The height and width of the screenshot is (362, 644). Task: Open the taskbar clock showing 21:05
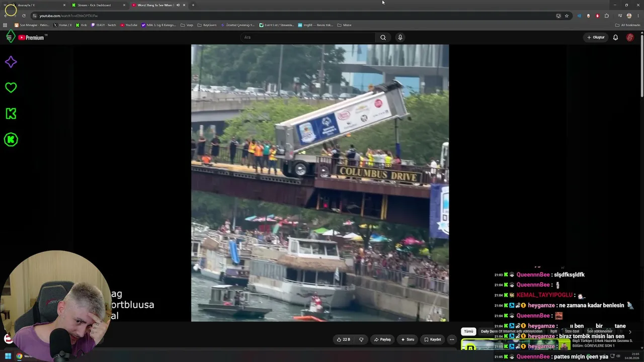tap(631, 356)
